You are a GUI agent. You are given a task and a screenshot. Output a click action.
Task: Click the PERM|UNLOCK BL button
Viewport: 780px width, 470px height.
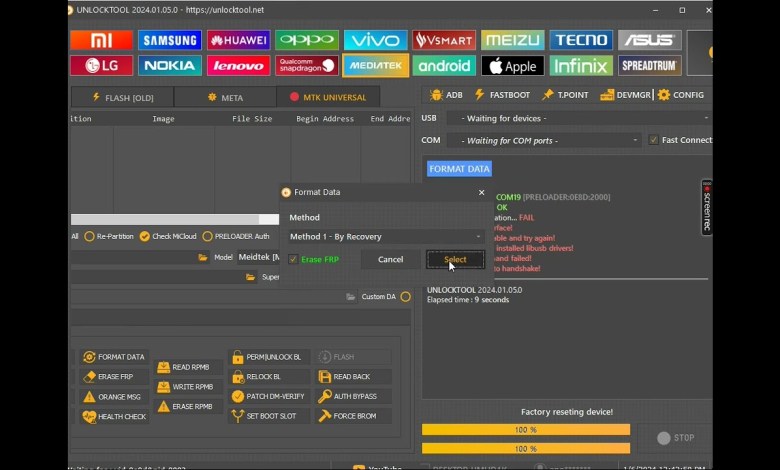click(x=269, y=357)
